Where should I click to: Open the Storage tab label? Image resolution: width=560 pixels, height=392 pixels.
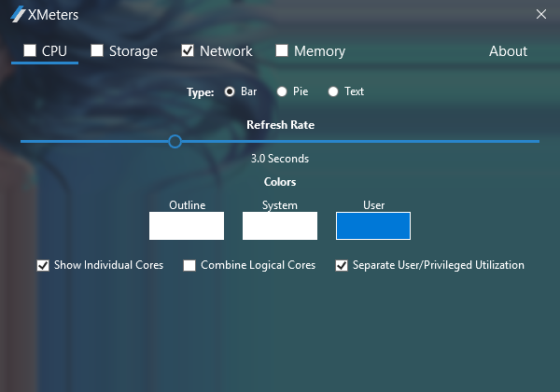[x=133, y=51]
